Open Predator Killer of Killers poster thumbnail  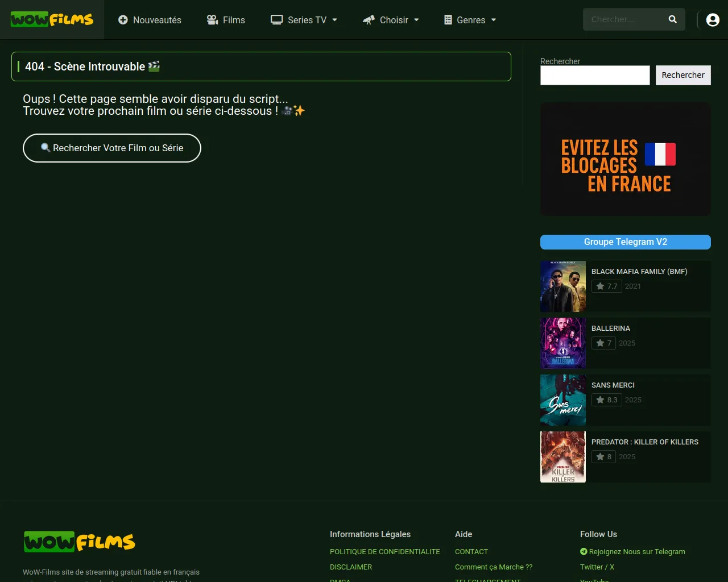click(x=563, y=457)
